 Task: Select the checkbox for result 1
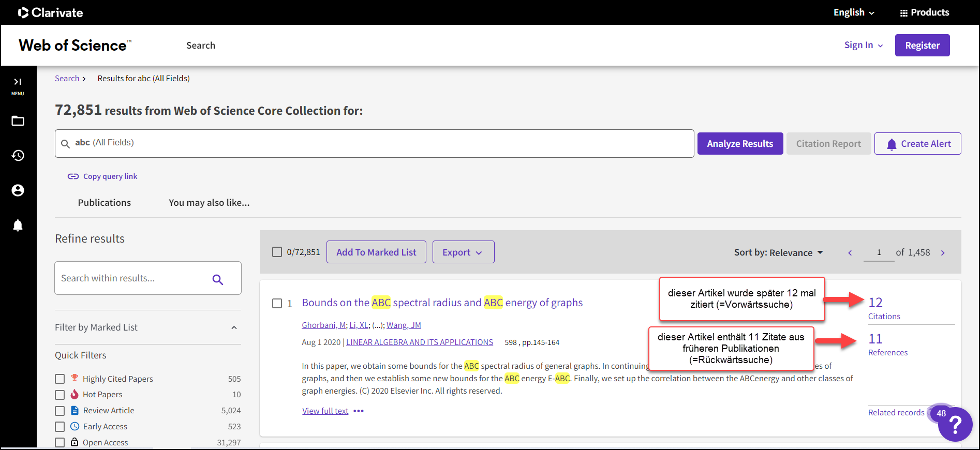click(277, 303)
